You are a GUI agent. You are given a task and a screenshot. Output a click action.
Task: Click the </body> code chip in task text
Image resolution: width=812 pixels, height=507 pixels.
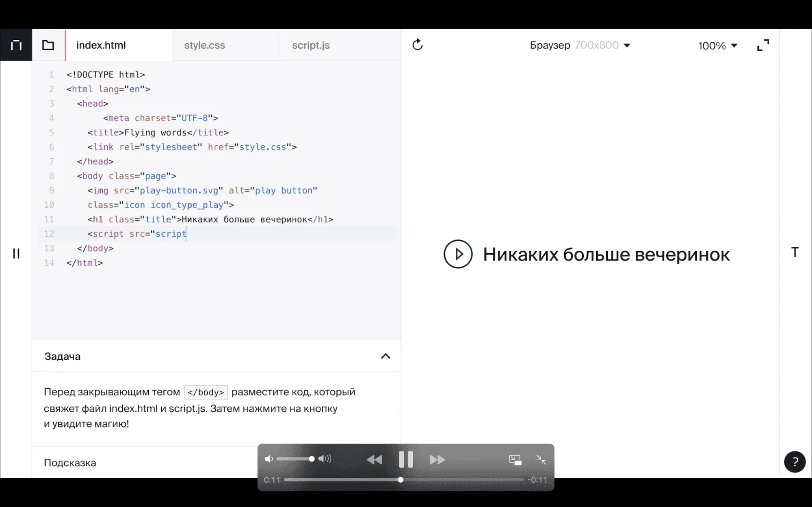pos(206,392)
